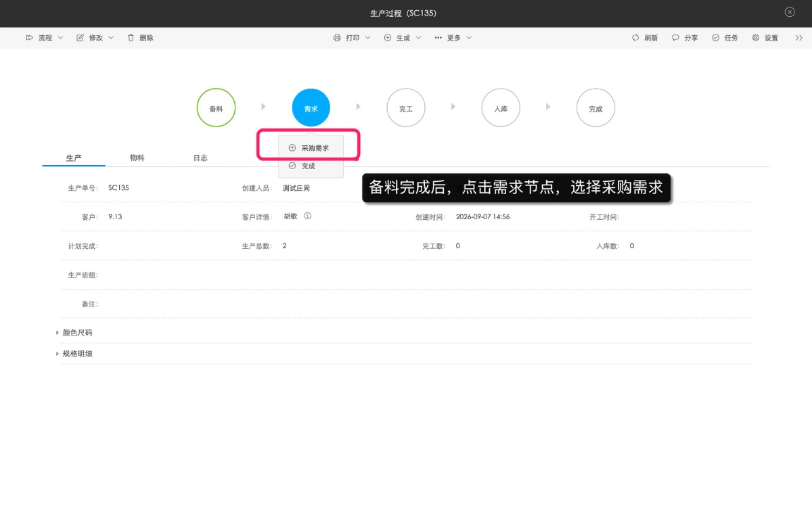Image resolution: width=812 pixels, height=506 pixels.
Task: Click the window title 生产过程（SC135）
Action: 406,14
